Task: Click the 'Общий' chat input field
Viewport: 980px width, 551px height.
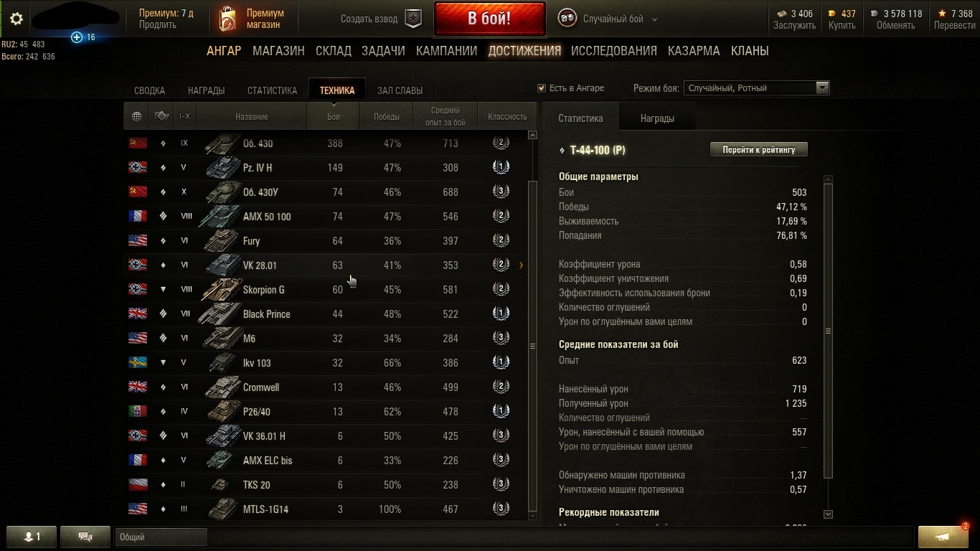Action: 161,537
